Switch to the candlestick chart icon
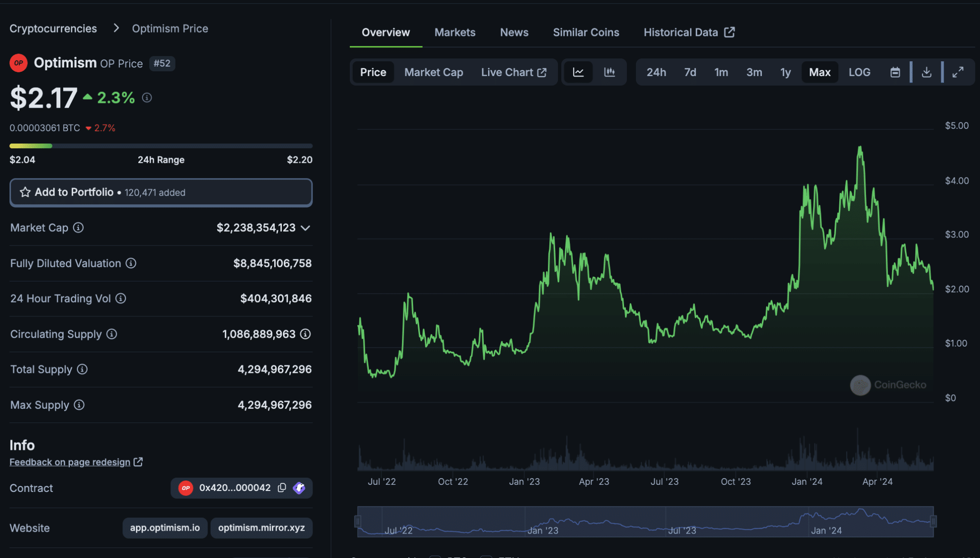This screenshot has width=980, height=558. coord(609,72)
